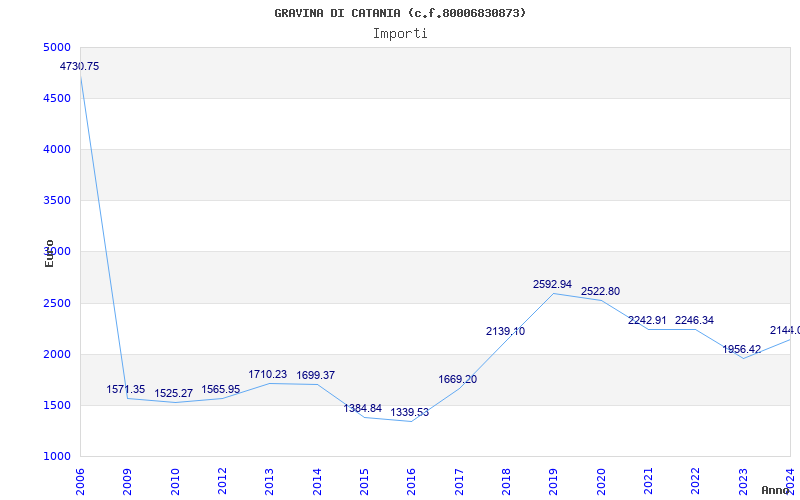Click the x-axis year 2018
Image resolution: width=800 pixels, height=500 pixels.
click(x=506, y=481)
